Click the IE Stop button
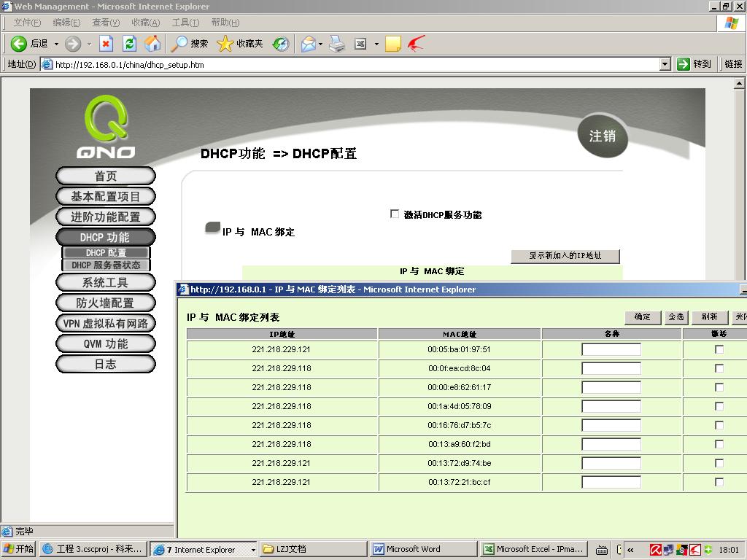747x560 pixels. [x=106, y=44]
